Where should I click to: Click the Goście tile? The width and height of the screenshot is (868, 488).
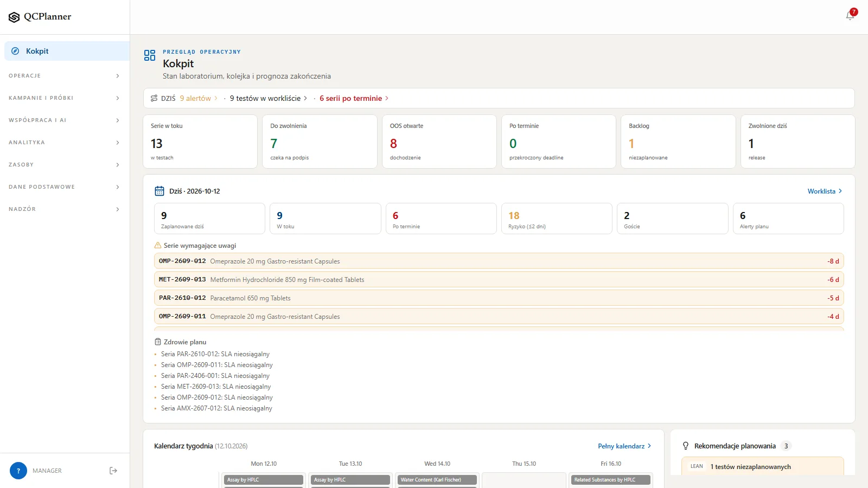(x=673, y=219)
